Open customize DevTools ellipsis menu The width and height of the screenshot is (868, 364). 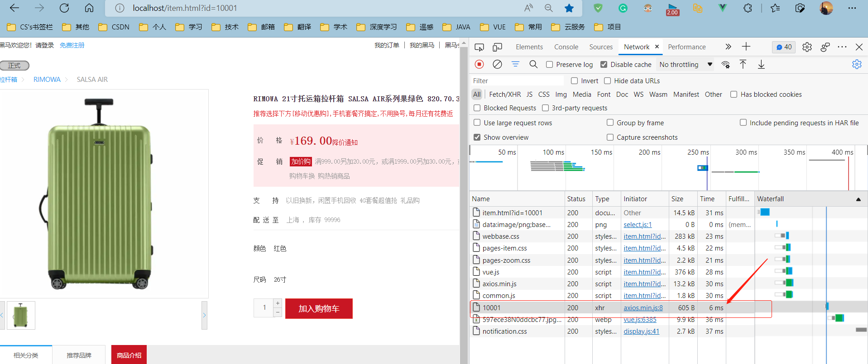coord(842,47)
